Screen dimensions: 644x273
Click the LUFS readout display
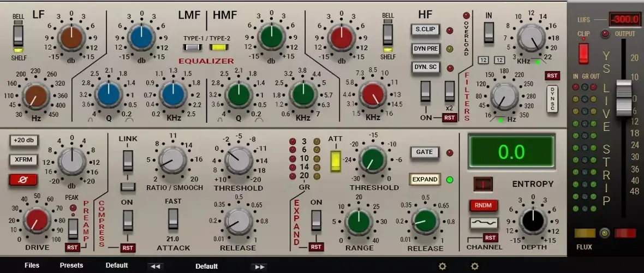(x=625, y=20)
